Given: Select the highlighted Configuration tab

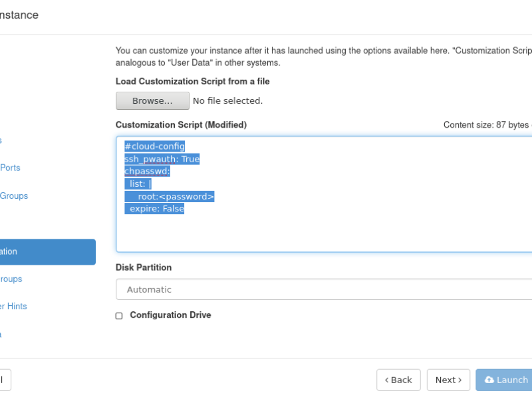Looking at the screenshot, I should point(47,252).
